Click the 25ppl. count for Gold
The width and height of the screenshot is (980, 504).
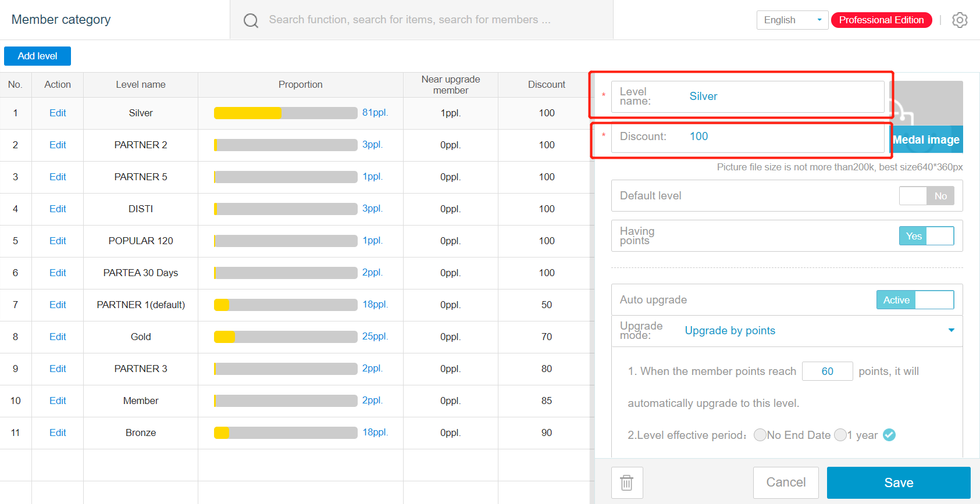click(375, 336)
